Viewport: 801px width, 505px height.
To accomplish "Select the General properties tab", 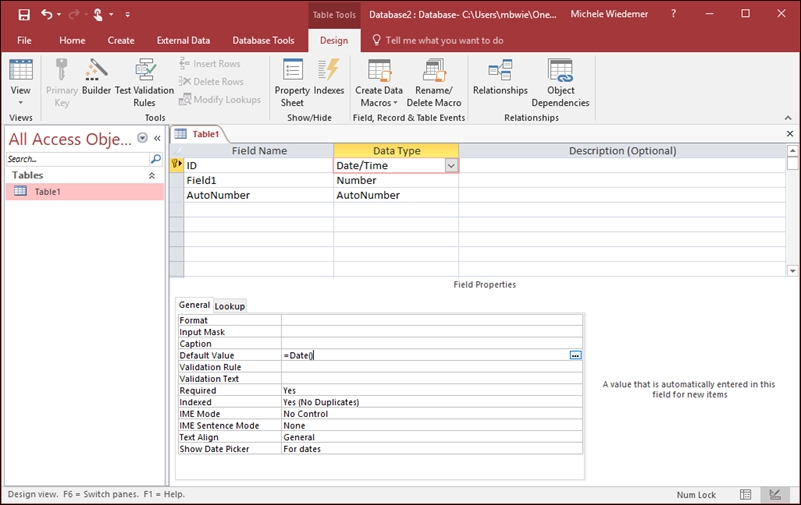I will (194, 305).
